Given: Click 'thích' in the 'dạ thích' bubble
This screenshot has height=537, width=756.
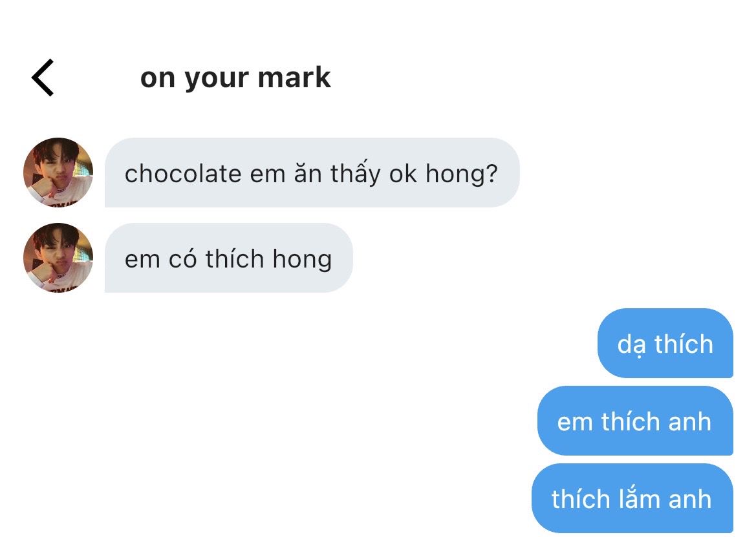Looking at the screenshot, I should click(684, 344).
